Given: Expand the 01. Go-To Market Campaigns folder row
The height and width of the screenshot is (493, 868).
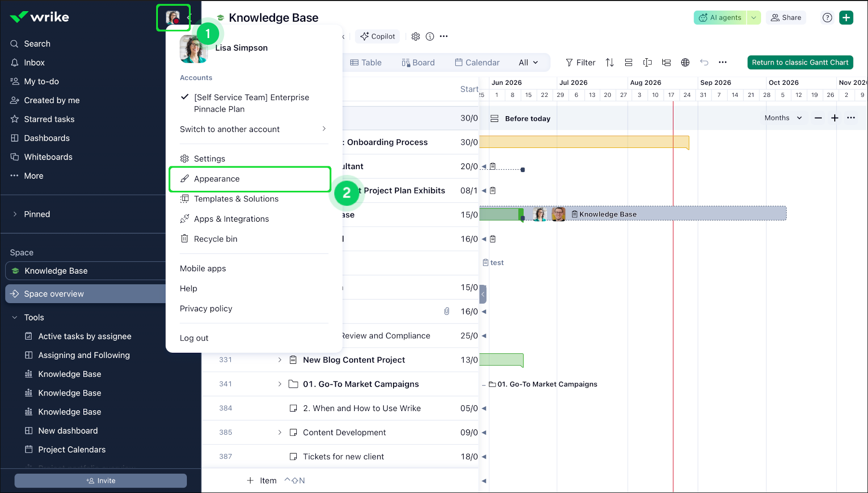Looking at the screenshot, I should tap(280, 384).
